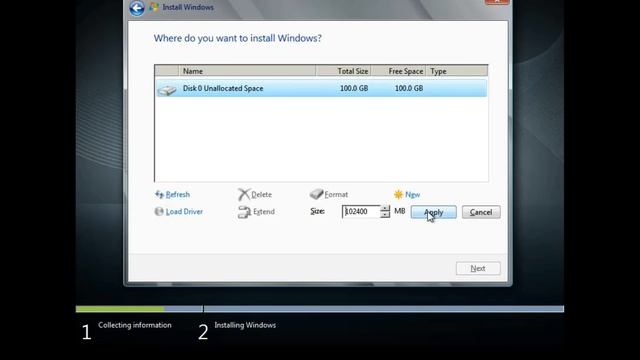
Task: Click the New partition star icon
Action: pos(398,194)
